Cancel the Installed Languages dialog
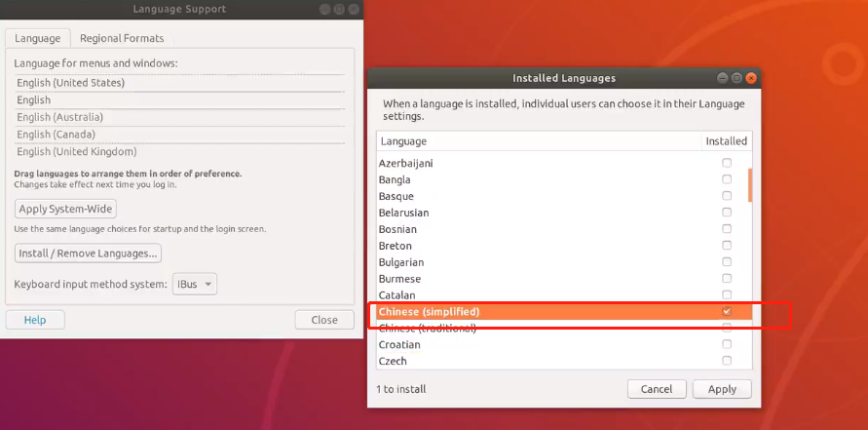This screenshot has width=868, height=430. pos(657,389)
